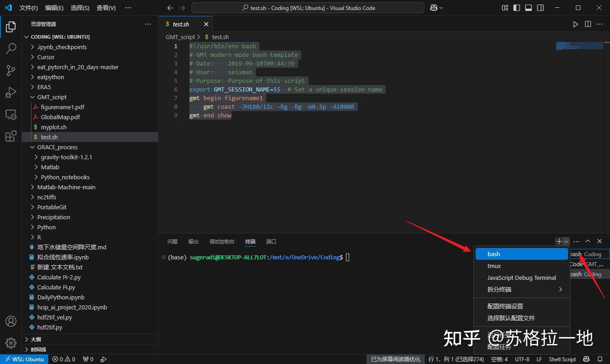Click the WSL: Ubuntu remote indicator

pos(24,359)
